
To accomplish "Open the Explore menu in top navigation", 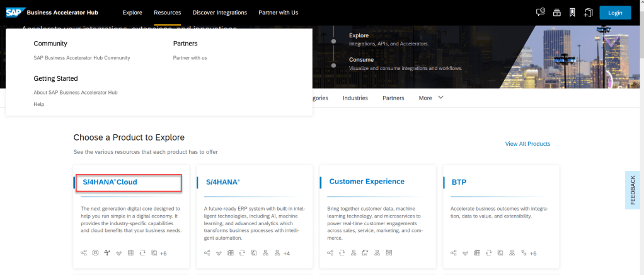I will coord(132,13).
